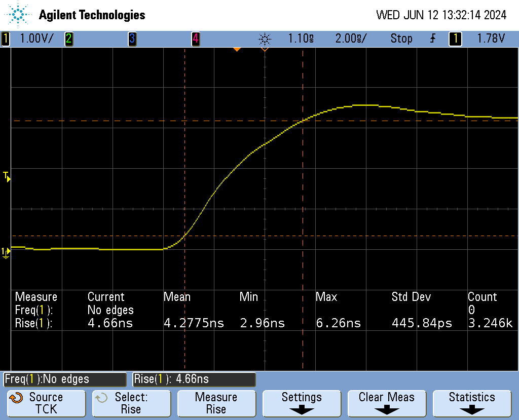Select the channel 3 indicator badge
Image resolution: width=519 pixels, height=420 pixels.
click(x=132, y=39)
